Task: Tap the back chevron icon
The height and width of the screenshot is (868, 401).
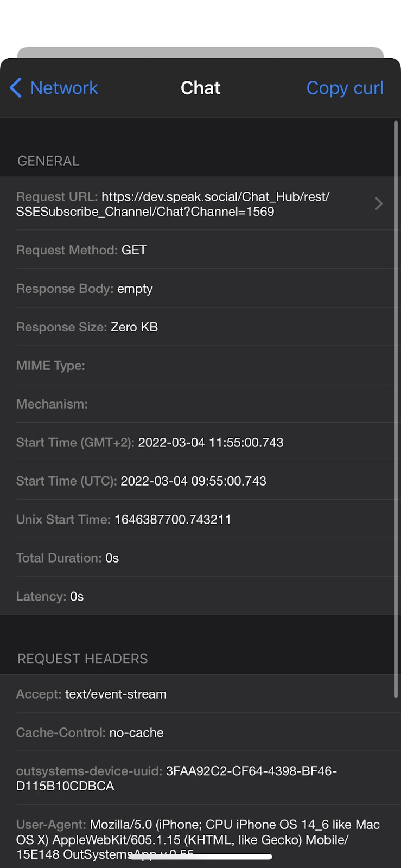Action: click(16, 88)
